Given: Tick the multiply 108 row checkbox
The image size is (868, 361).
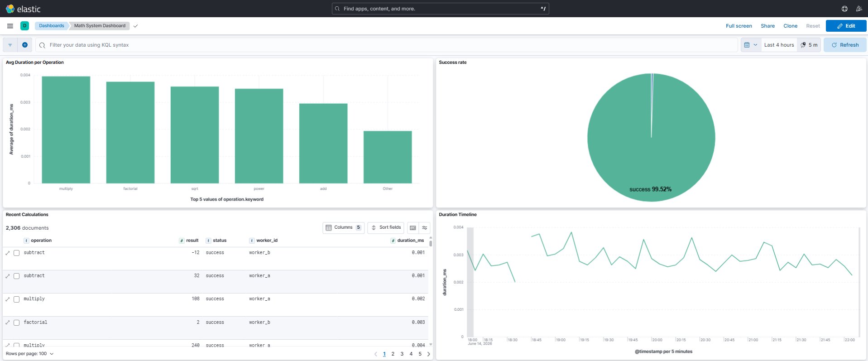Looking at the screenshot, I should (x=17, y=299).
